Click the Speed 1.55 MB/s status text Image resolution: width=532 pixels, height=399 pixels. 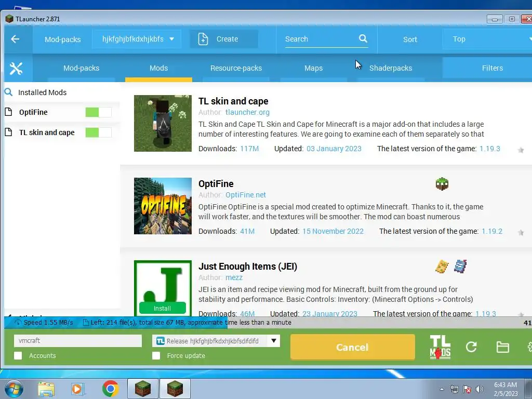48,322
